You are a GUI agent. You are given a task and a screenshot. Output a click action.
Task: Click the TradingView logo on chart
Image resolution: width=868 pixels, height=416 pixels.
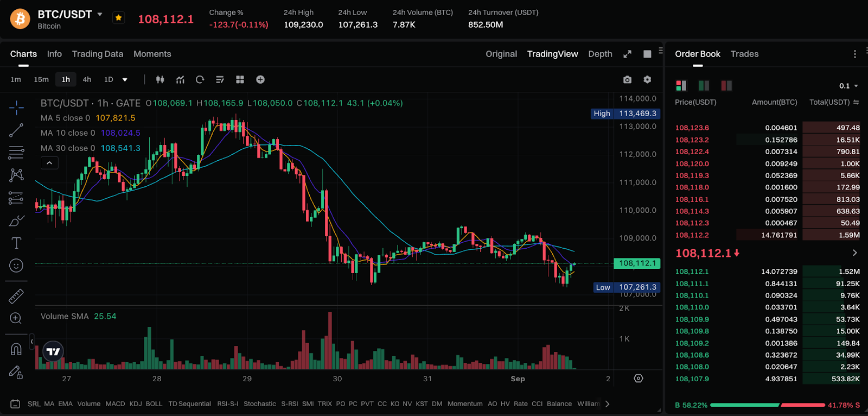(x=53, y=352)
